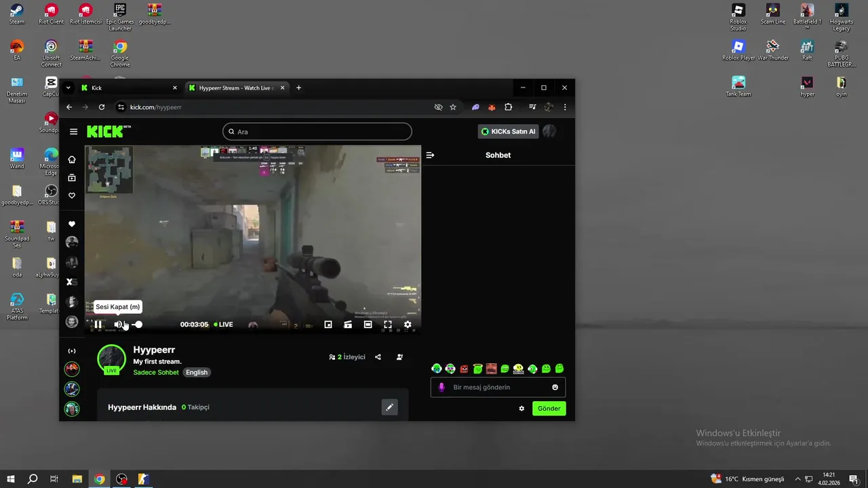
Task: Open the XS channel in sidebar
Action: [72, 282]
